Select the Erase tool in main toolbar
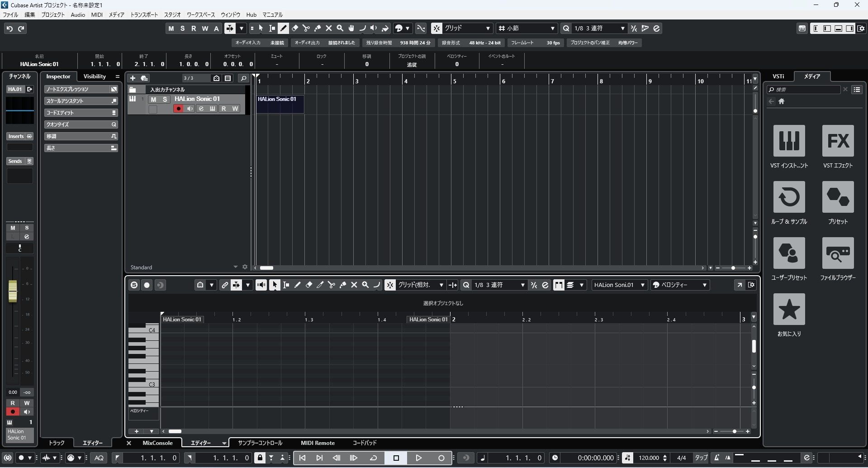 (295, 29)
